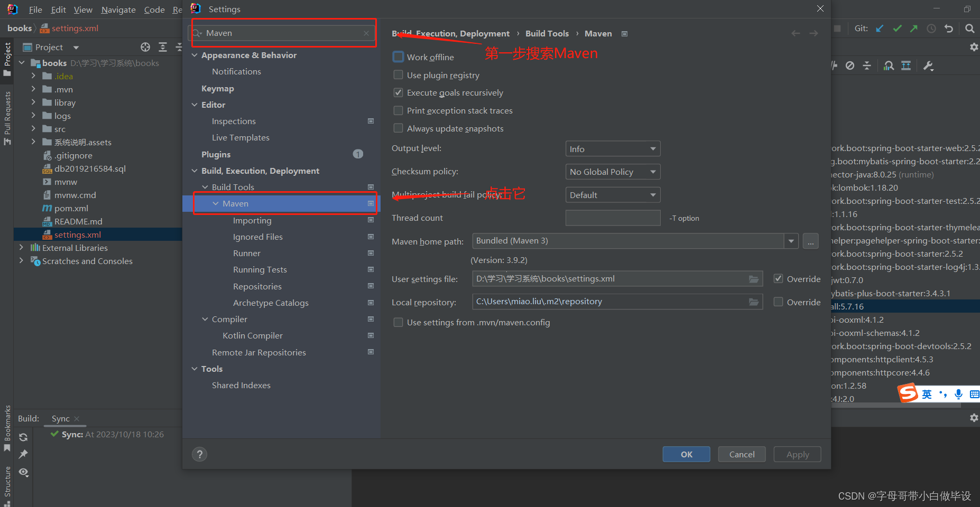Click the expand all icon in Project panel

coord(163,47)
